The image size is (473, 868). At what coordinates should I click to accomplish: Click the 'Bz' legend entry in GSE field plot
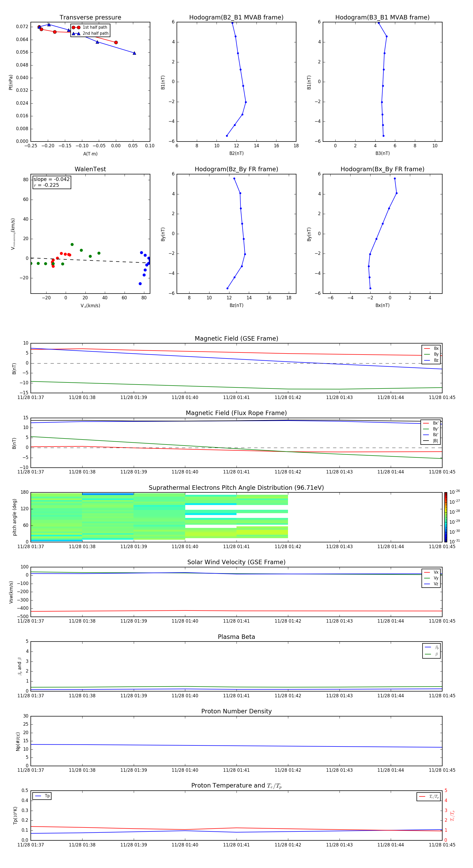431,360
